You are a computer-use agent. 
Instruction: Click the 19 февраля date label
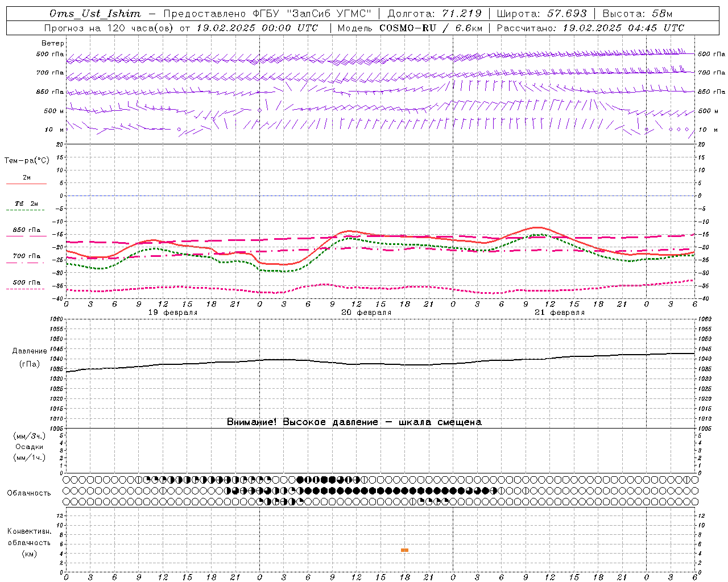click(173, 313)
